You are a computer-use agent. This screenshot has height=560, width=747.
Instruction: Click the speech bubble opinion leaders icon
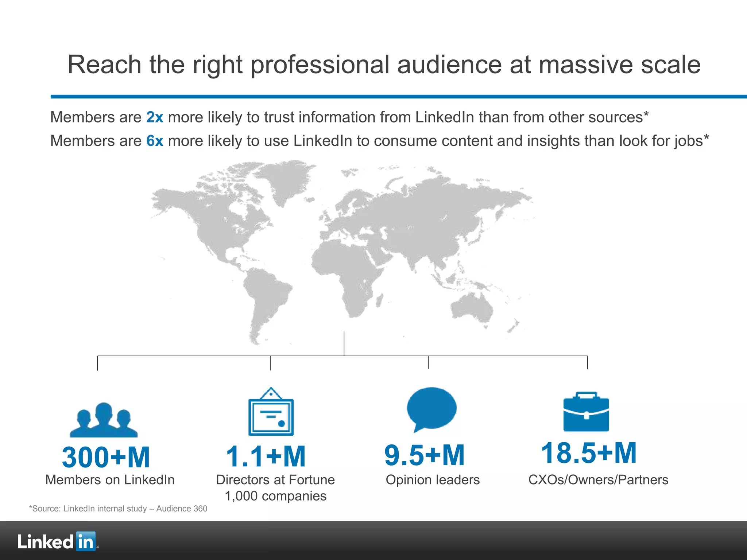[431, 408]
